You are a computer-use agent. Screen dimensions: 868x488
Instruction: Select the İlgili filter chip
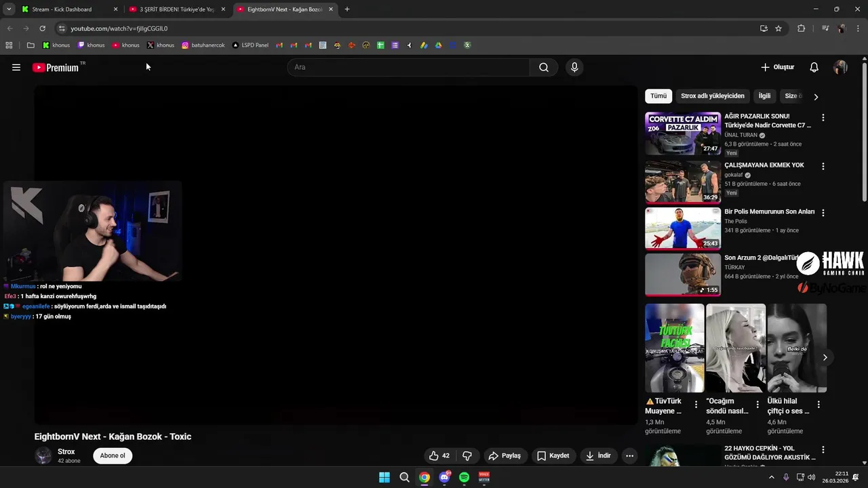[764, 96]
